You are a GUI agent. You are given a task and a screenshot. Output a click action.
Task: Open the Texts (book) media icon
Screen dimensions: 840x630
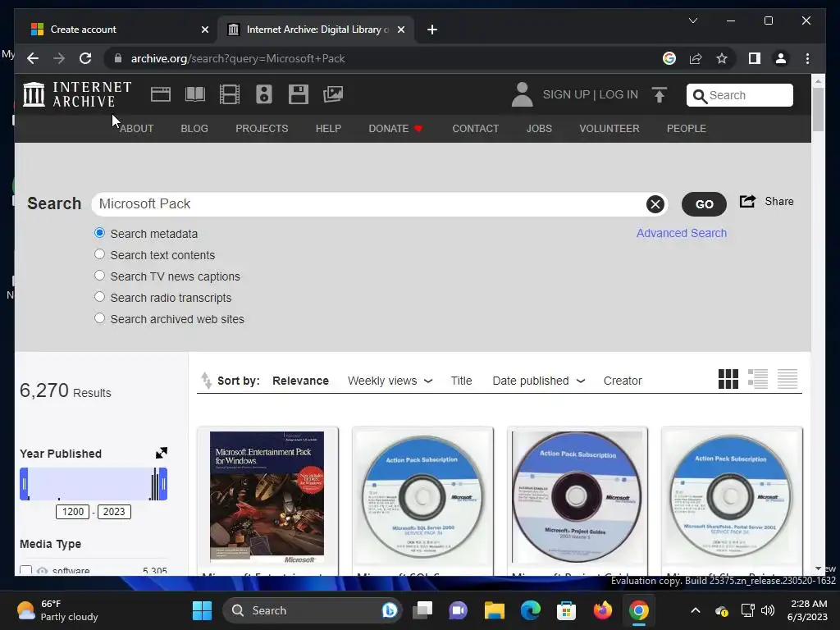(x=195, y=94)
